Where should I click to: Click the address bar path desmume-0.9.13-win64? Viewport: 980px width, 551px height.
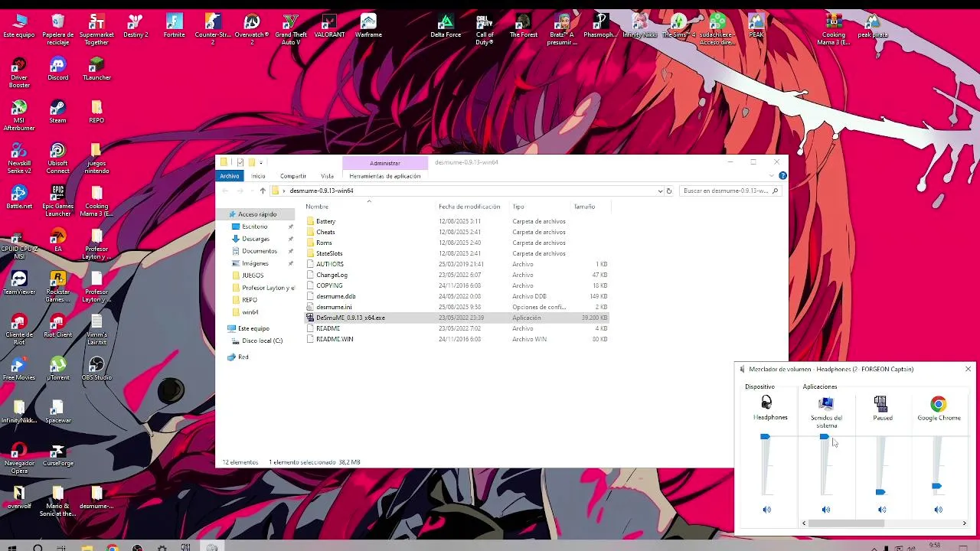pos(322,191)
